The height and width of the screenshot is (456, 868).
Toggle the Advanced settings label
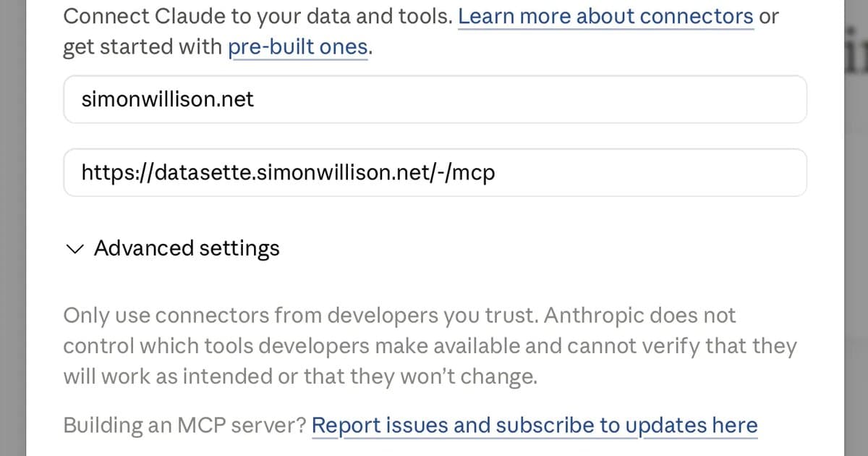(187, 248)
